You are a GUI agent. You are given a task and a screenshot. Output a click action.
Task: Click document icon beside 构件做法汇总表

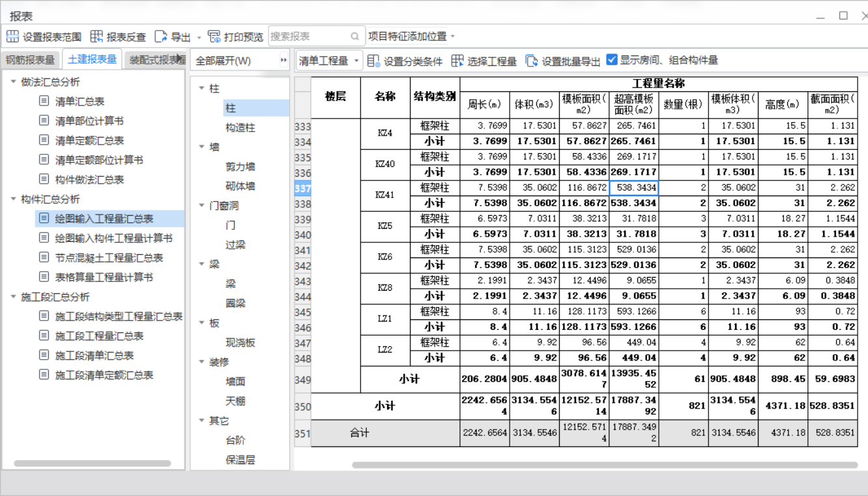tap(44, 179)
